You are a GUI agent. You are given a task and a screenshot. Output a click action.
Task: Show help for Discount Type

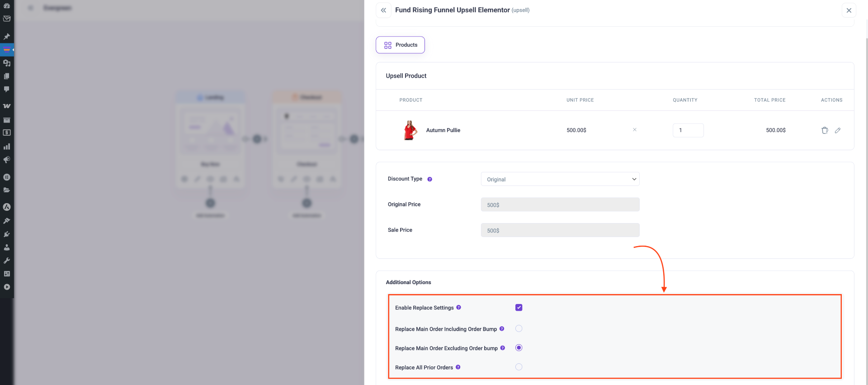click(429, 179)
